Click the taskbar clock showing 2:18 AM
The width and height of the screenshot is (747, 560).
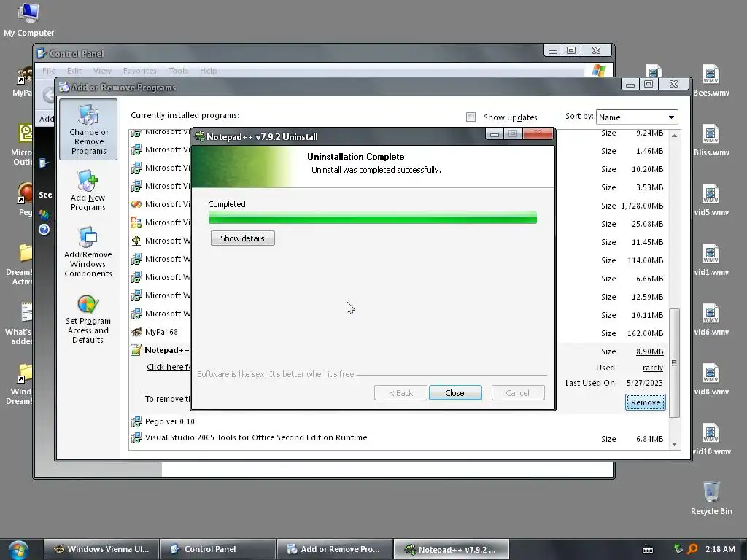(x=720, y=549)
